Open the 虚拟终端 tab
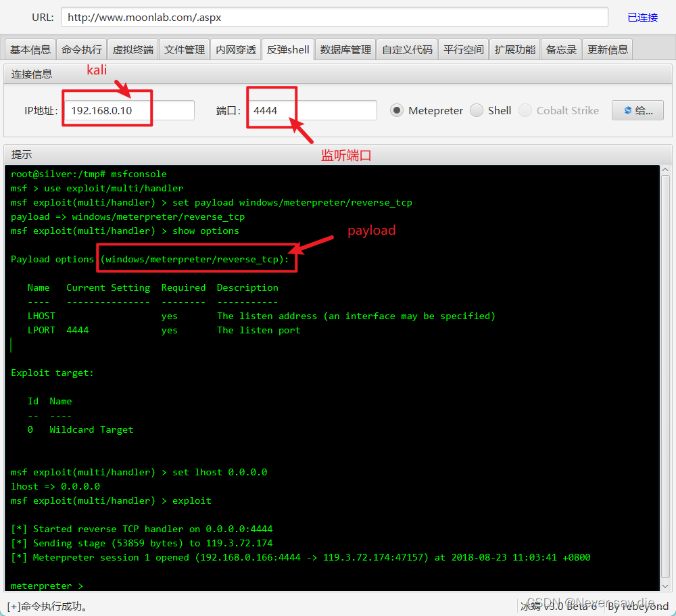 coord(132,49)
